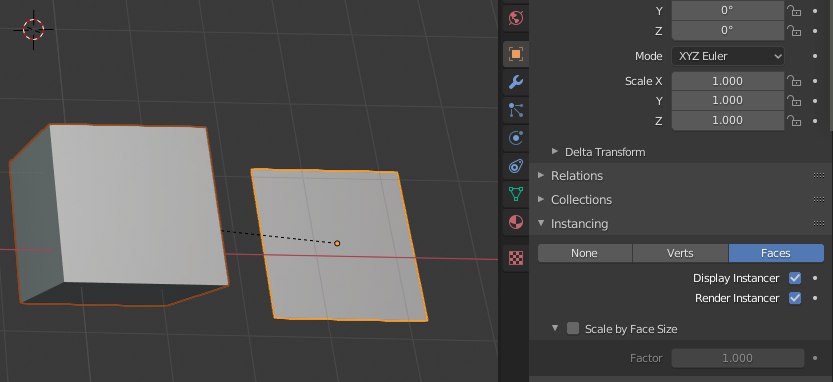Toggle lock on Rotation Z

[x=794, y=31]
